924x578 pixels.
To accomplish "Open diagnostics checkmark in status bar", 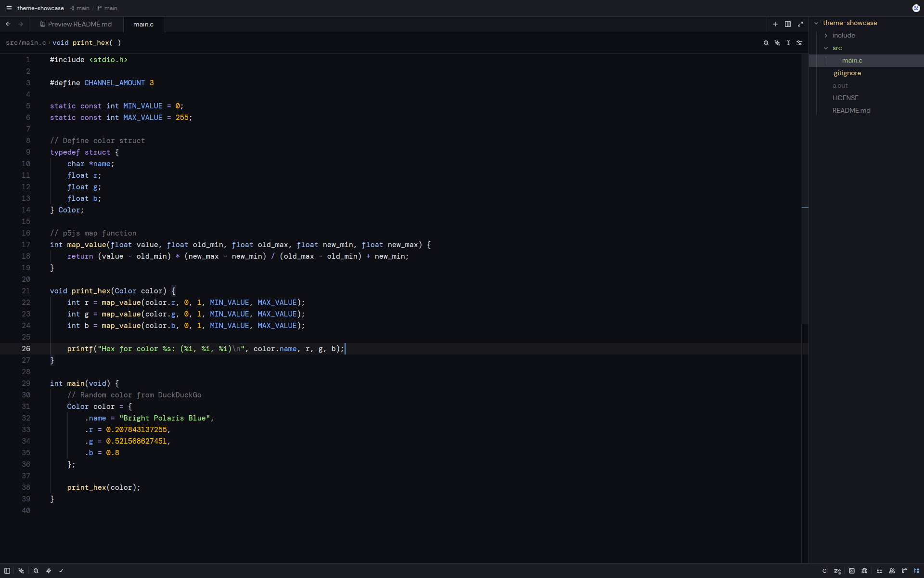I will click(x=61, y=571).
